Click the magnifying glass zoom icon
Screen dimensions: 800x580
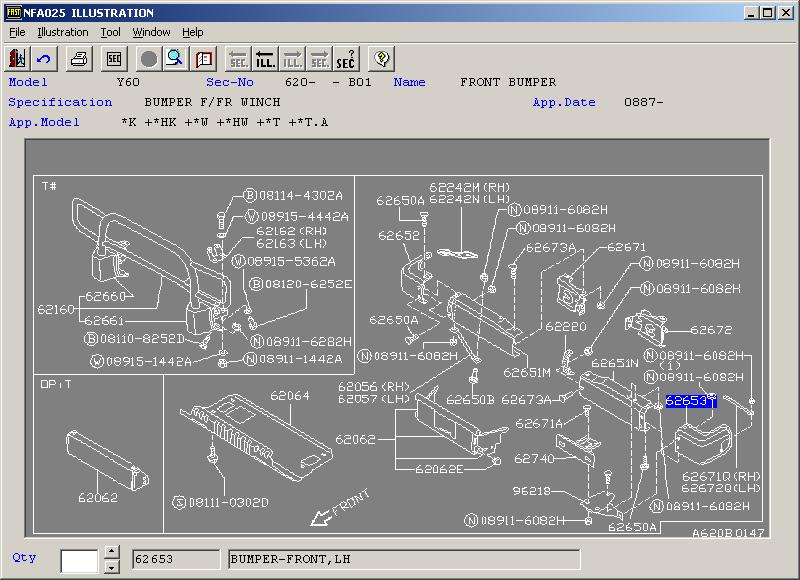175,59
